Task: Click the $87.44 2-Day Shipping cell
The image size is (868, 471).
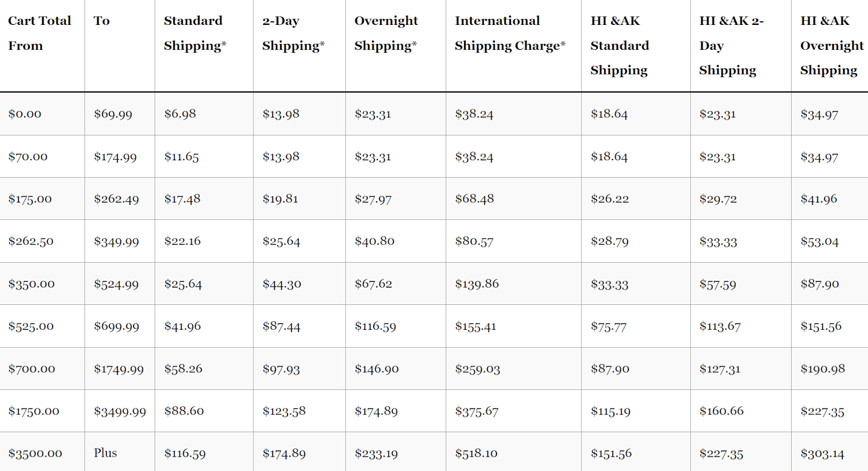Action: [281, 326]
